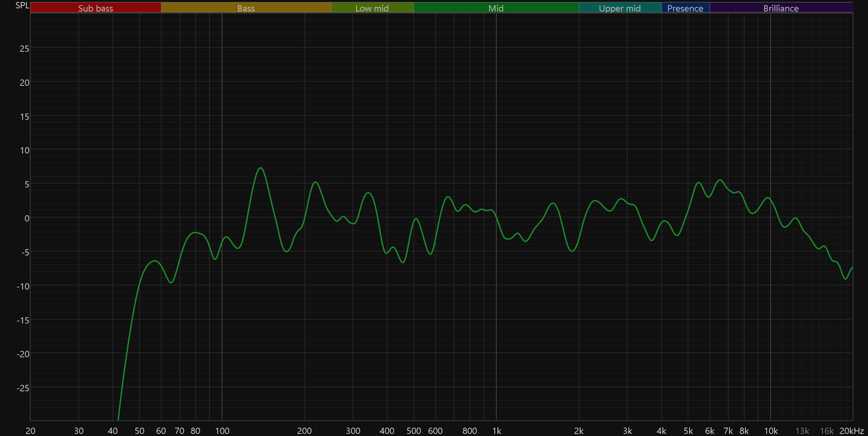Click the 2k frequency label
The height and width of the screenshot is (436, 868).
coord(579,431)
